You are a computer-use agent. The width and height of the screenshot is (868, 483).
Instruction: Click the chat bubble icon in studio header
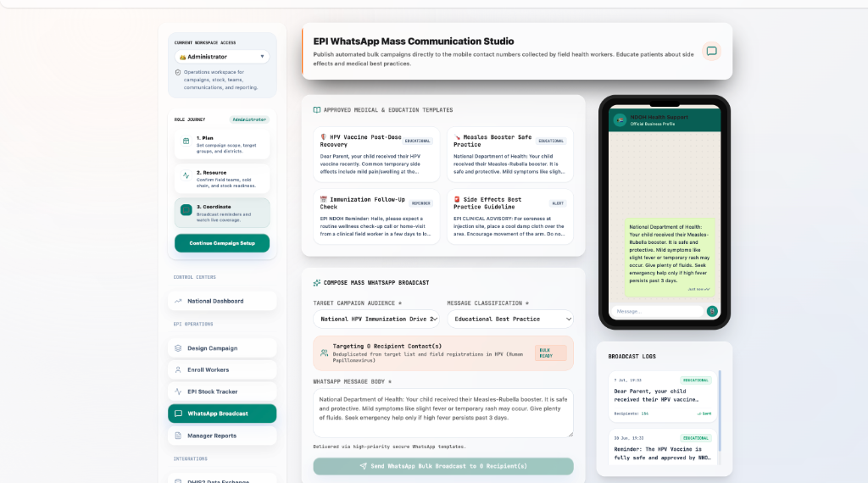pyautogui.click(x=711, y=52)
